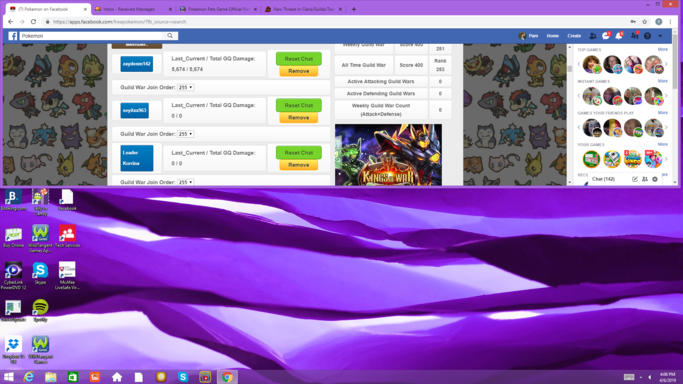Open Facebook notifications bell icon
The height and width of the screenshot is (384, 683).
click(x=619, y=36)
